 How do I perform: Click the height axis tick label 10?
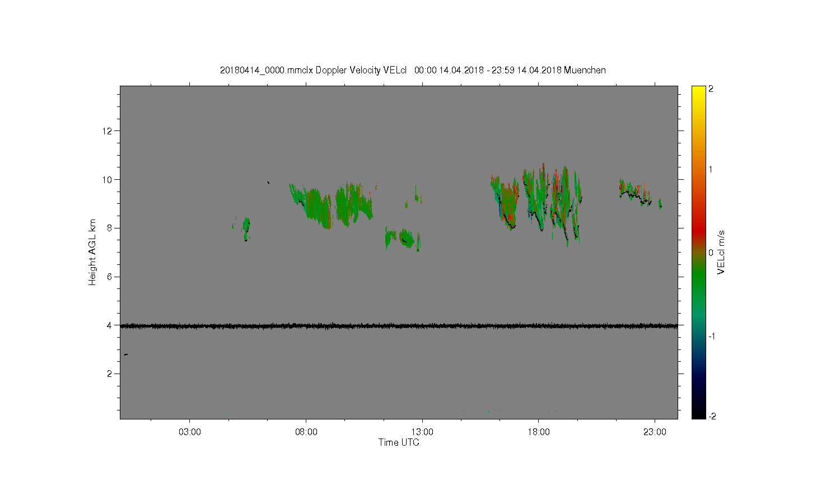108,180
